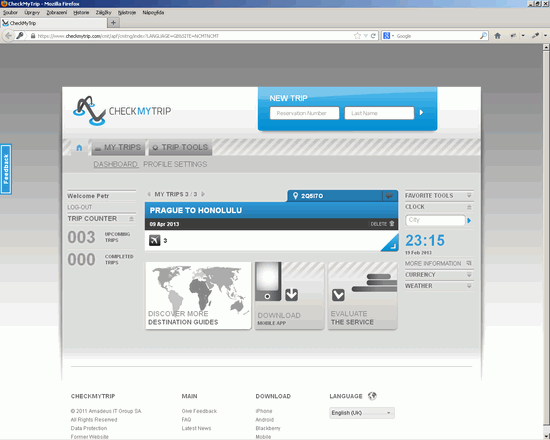
Task: Open the Evaluate The Service tile
Action: [363, 295]
